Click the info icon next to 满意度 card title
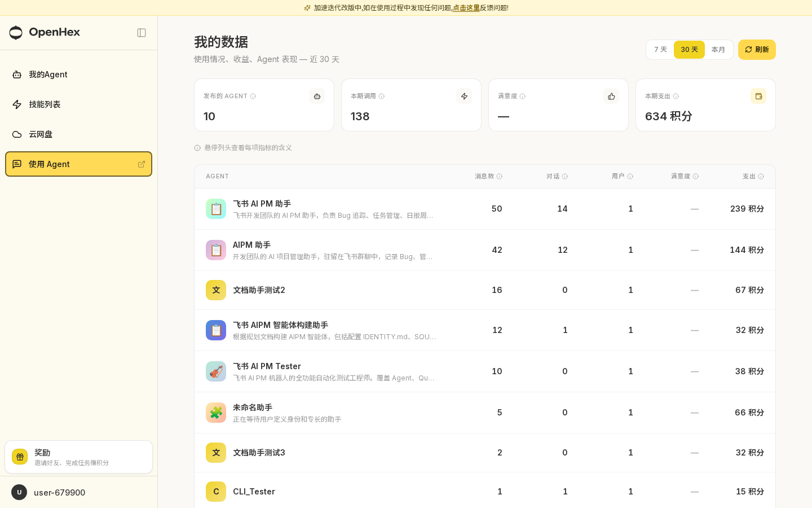Screen dimensions: 812x508 coord(523,97)
